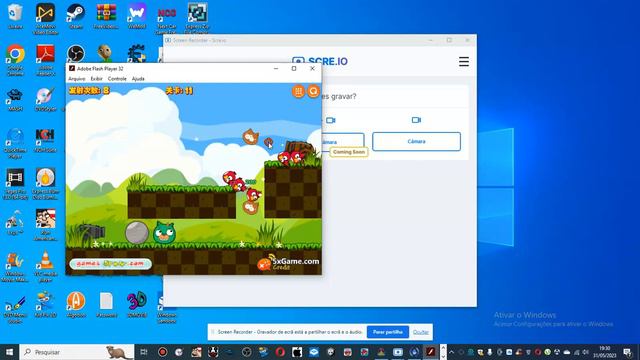Click the SCRE.IO logo
The image size is (640, 360).
point(320,61)
